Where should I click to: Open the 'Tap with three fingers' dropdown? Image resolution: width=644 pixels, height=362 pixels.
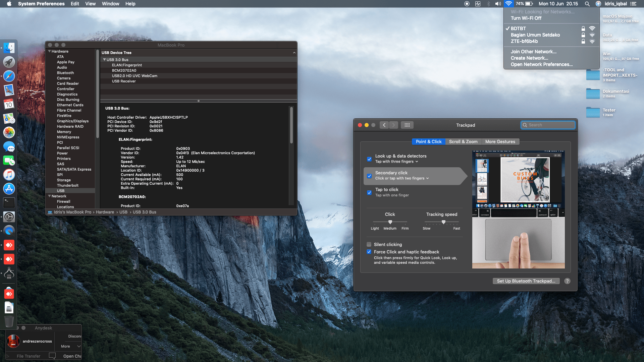(397, 162)
